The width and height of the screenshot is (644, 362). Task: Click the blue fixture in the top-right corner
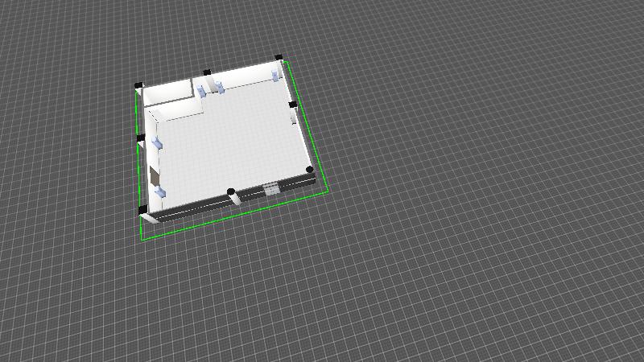point(275,75)
